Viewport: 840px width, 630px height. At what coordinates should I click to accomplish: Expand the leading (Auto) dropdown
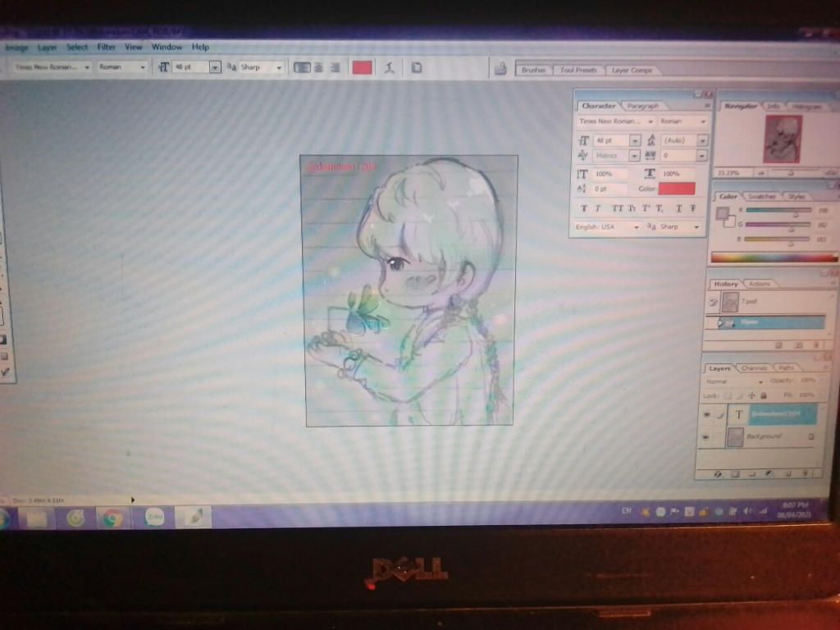click(x=702, y=140)
